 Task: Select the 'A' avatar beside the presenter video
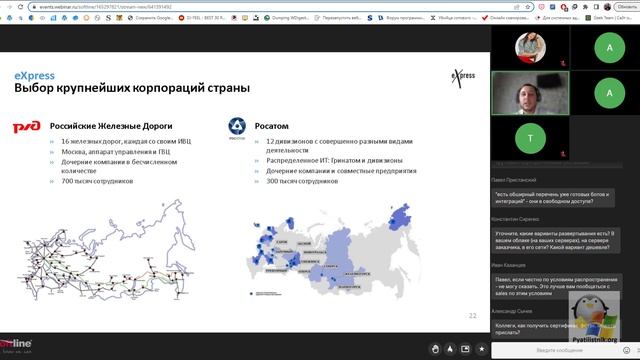pos(609,93)
